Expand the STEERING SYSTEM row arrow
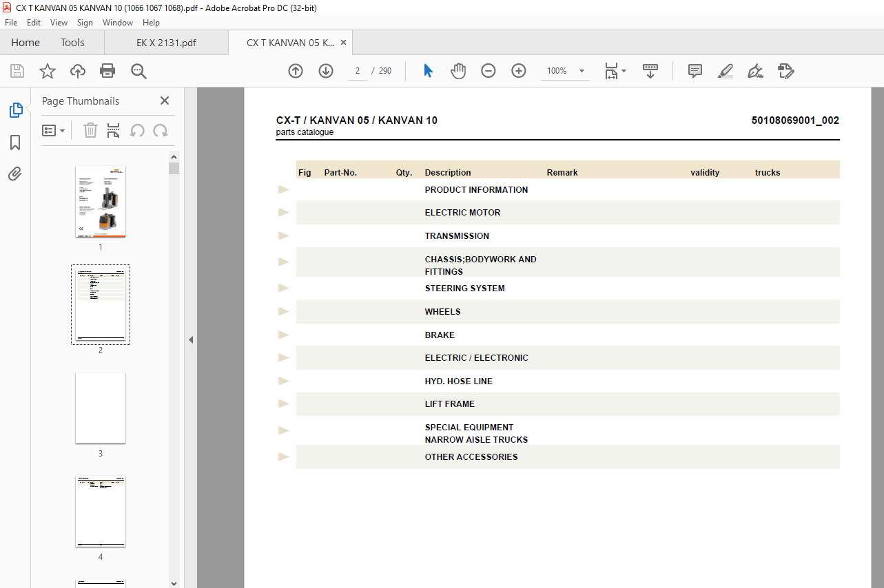This screenshot has height=588, width=884. click(283, 288)
